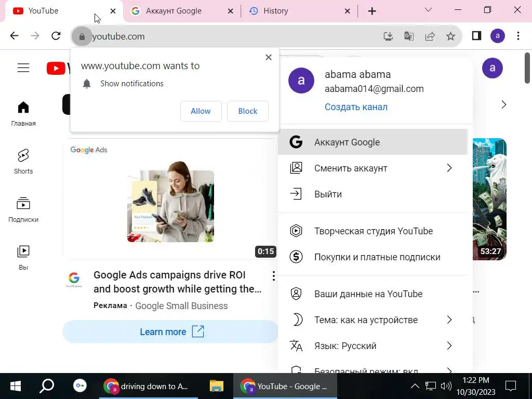Image resolution: width=532 pixels, height=399 pixels.
Task: Open the Windows Start menu
Action: [x=15, y=386]
